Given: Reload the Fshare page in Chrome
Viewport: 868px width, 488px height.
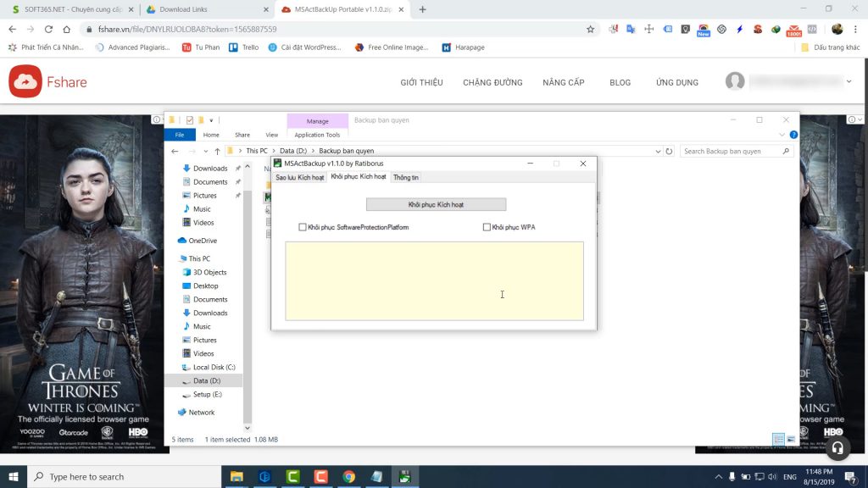Looking at the screenshot, I should click(48, 30).
